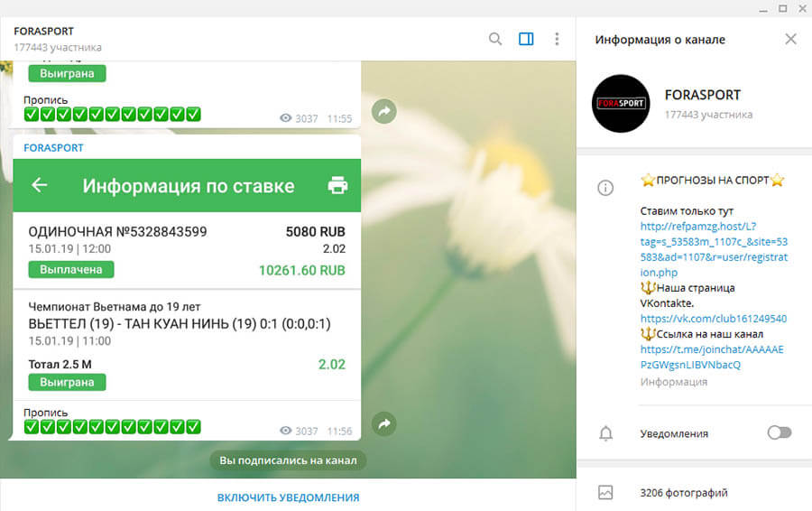Click the FORASPORT title in chat header
This screenshot has width=812, height=511.
(43, 31)
